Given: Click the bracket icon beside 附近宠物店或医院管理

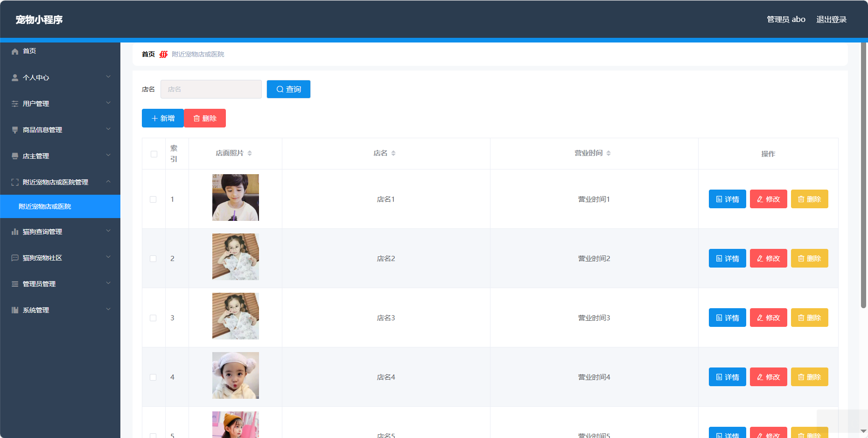Looking at the screenshot, I should (15, 182).
